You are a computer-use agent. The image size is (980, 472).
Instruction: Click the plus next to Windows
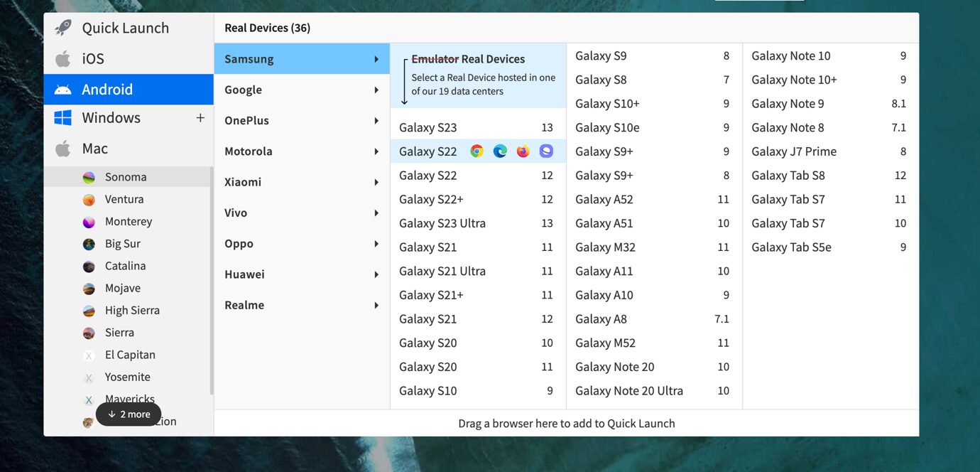pos(201,117)
